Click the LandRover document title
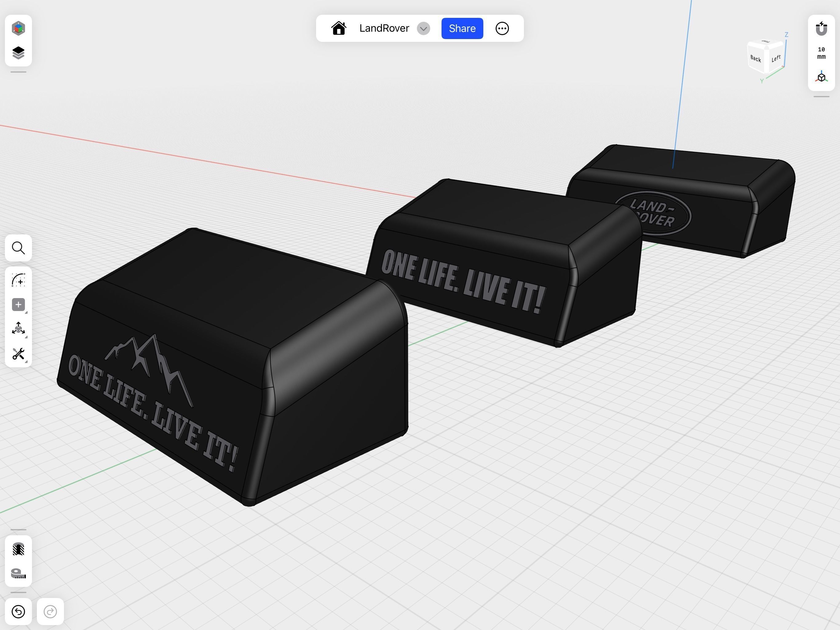The image size is (840, 630). pos(384,29)
